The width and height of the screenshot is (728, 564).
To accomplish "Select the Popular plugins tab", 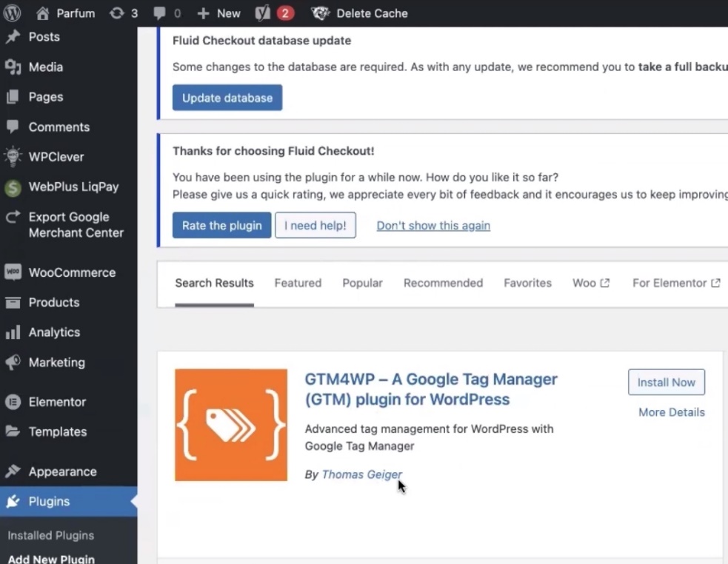I will 362,283.
